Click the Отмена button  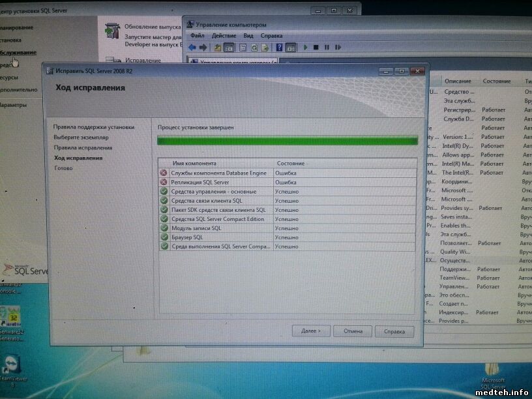pos(352,331)
